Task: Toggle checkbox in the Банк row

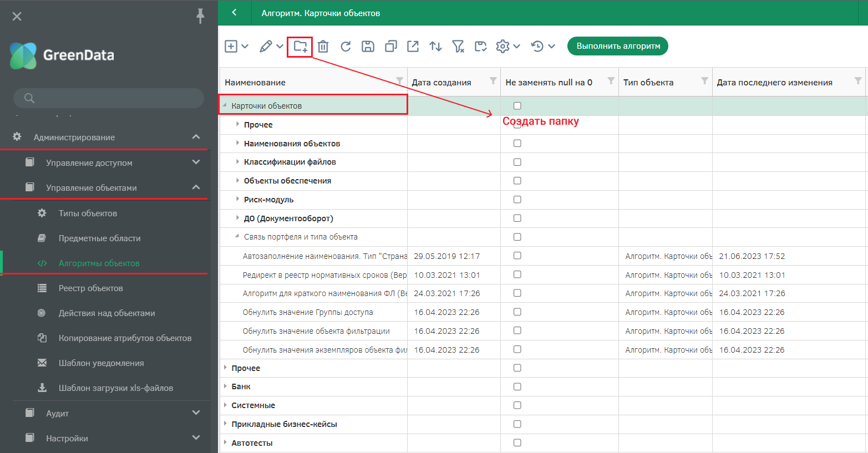Action: [517, 386]
